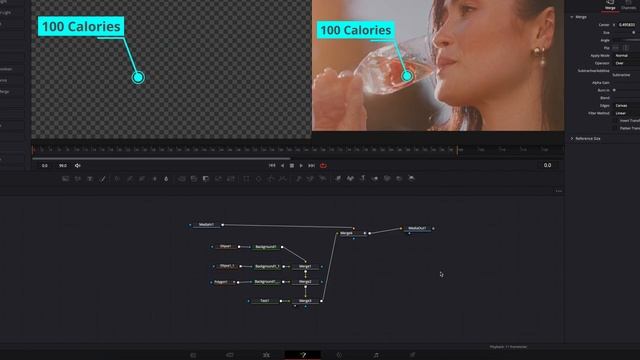
Task: Add a Fast Noise node from the toolbar
Action: coord(78,179)
